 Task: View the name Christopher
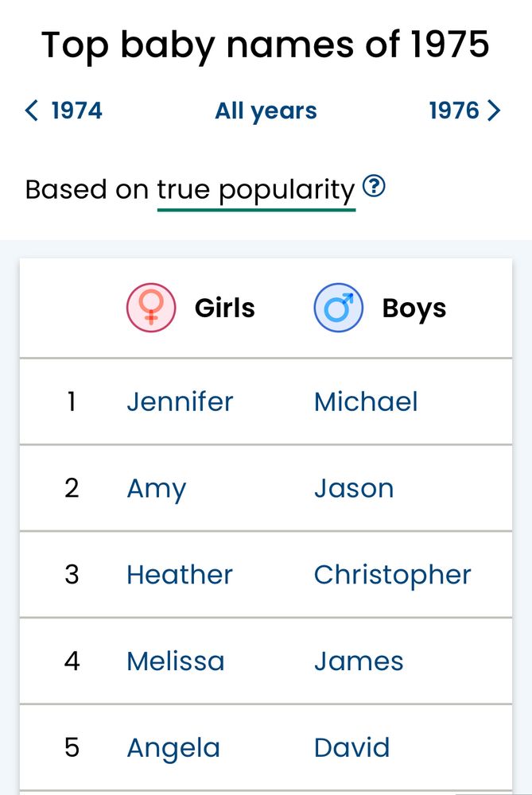[393, 575]
